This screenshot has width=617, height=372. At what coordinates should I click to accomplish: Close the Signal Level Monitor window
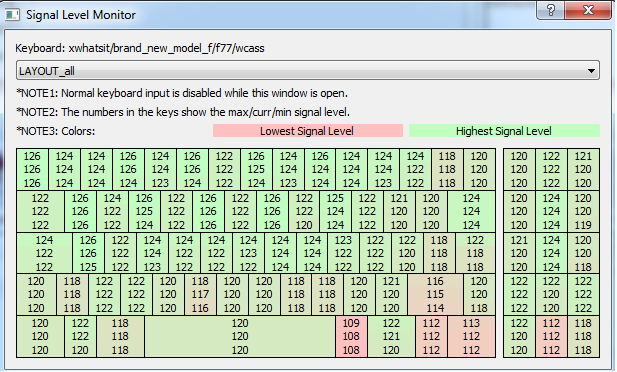pos(588,10)
